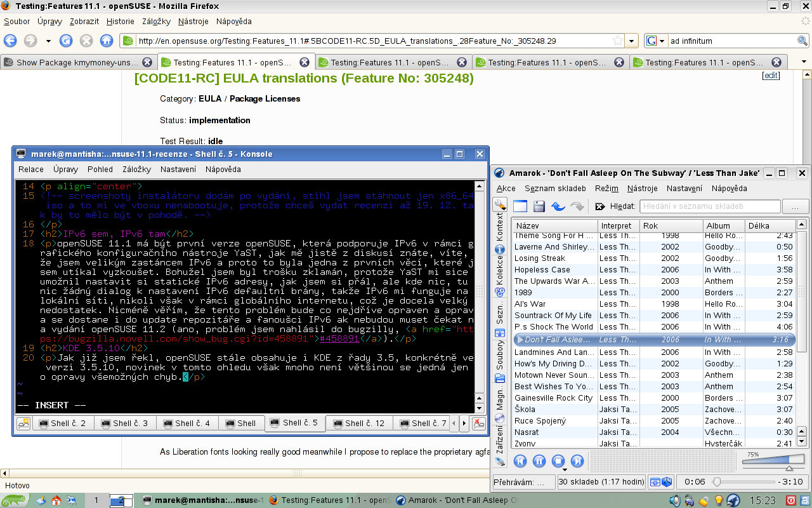Close the 'Show Package kmymoney' tab
This screenshot has height=508, width=812.
coord(147,62)
